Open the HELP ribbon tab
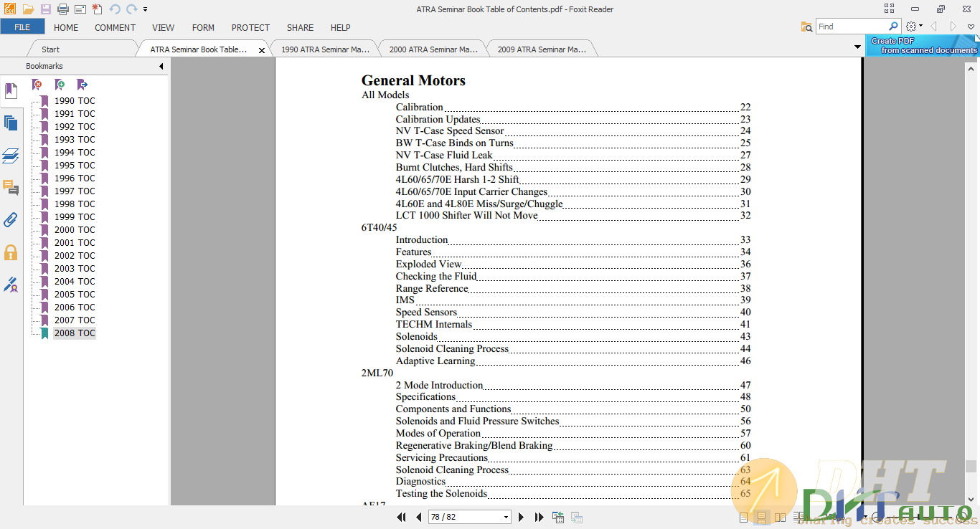 340,27
